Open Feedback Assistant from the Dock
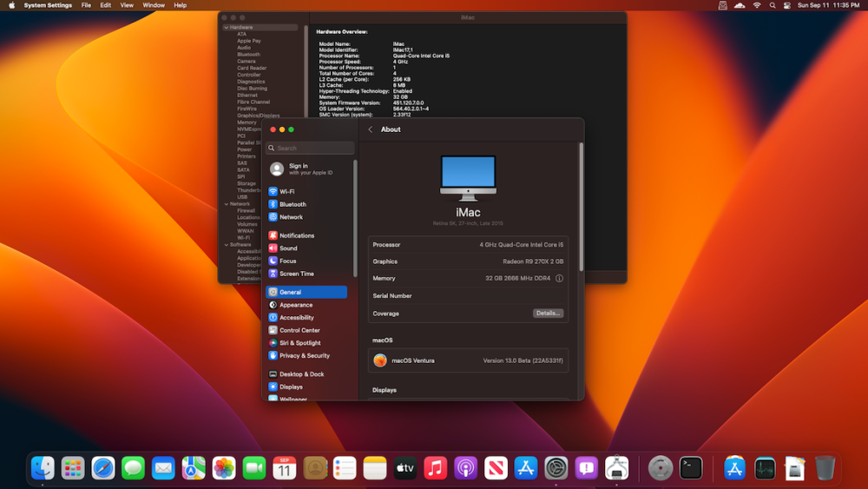868x489 pixels. (586, 468)
